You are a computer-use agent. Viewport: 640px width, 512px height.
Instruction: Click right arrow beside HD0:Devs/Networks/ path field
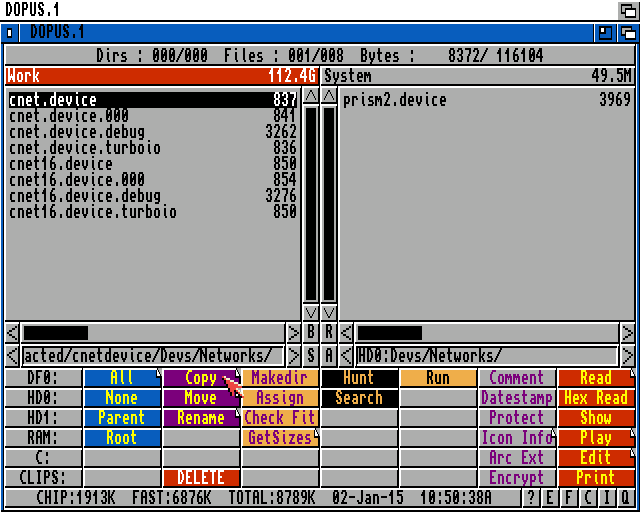tap(627, 356)
